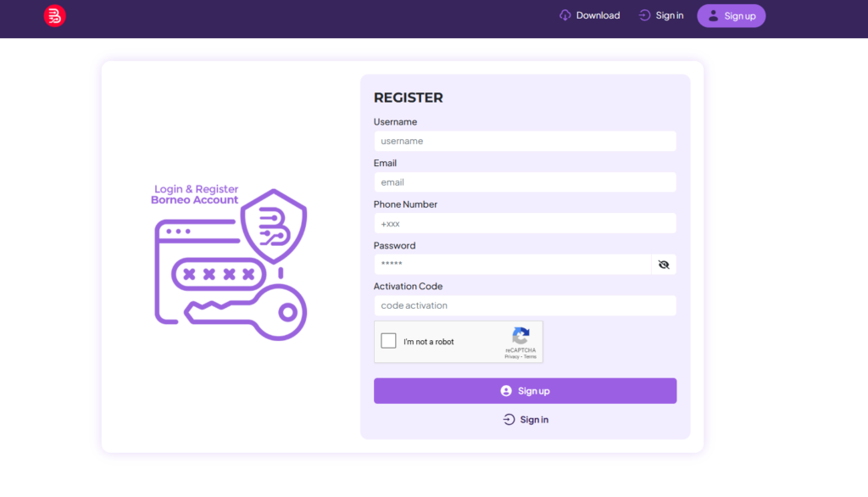
Task: Go to Sign in from the top navigation
Action: pos(669,15)
